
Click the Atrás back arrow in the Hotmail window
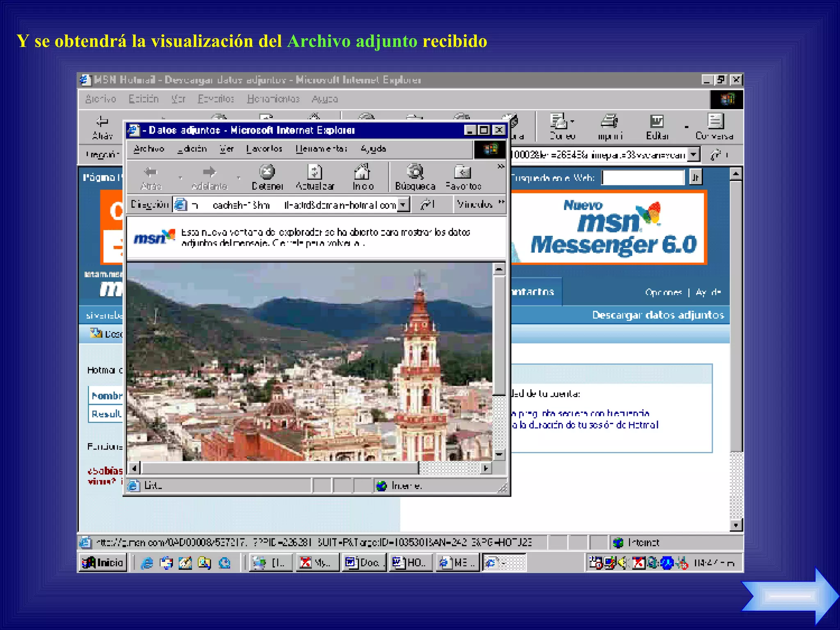click(x=102, y=121)
